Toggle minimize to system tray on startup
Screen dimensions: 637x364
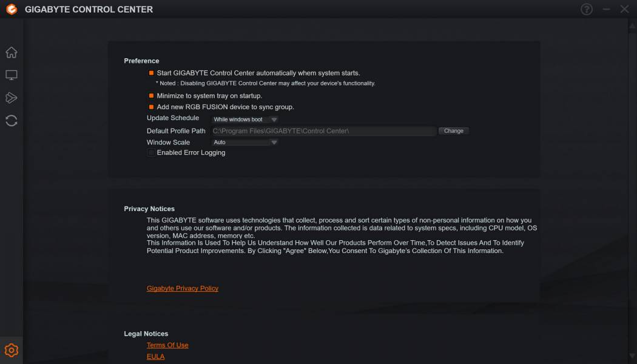coord(150,95)
